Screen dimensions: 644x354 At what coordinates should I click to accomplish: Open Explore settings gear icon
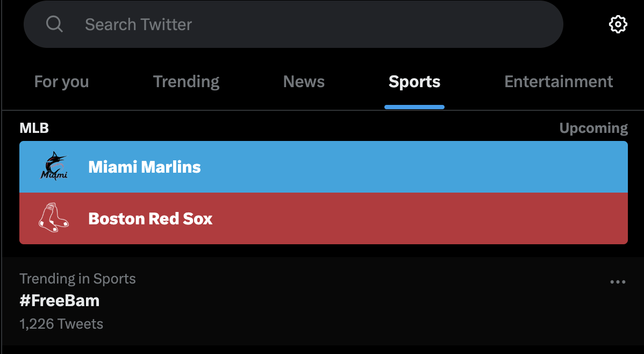[x=618, y=24]
